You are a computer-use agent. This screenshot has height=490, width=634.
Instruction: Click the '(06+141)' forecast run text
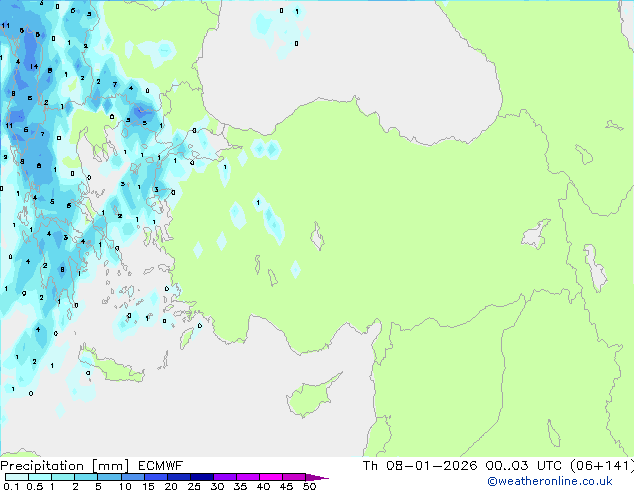pos(601,466)
